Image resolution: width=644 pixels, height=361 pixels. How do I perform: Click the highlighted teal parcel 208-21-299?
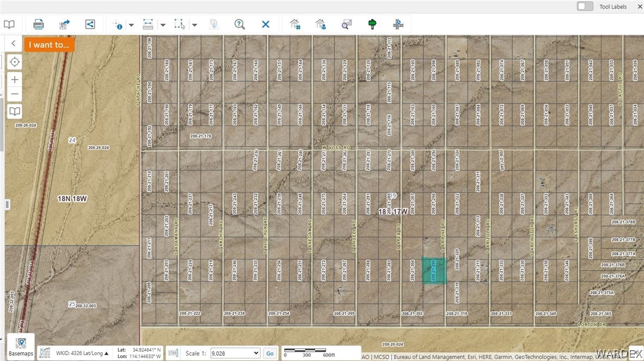(x=434, y=270)
